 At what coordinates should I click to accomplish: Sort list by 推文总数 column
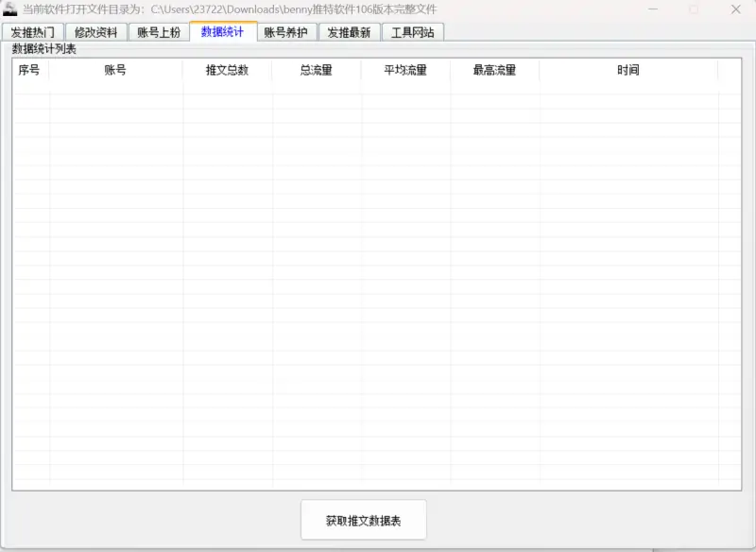[227, 70]
